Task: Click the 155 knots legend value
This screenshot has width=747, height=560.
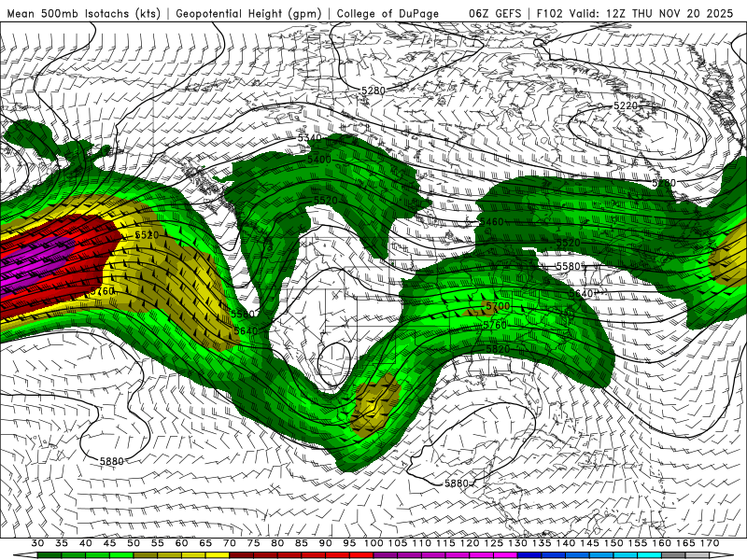Action: (638, 543)
